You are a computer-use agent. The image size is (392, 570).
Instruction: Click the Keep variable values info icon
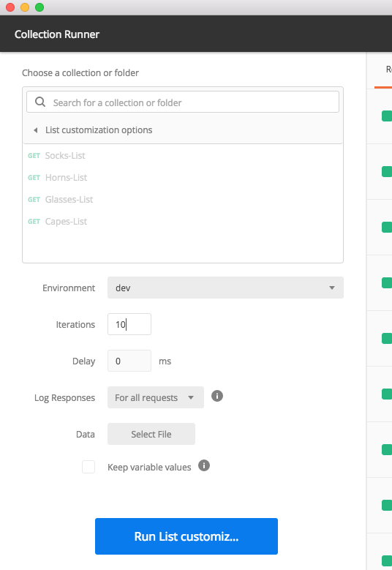coord(204,465)
